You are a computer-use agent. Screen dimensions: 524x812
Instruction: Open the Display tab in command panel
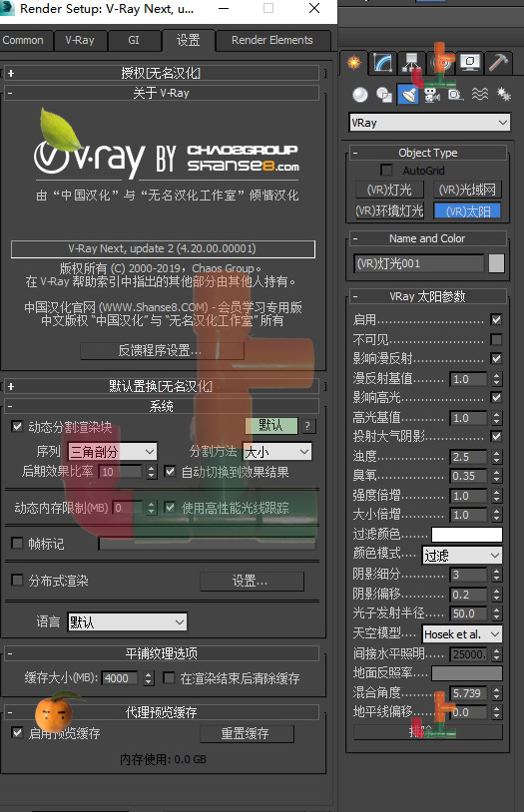pos(470,63)
